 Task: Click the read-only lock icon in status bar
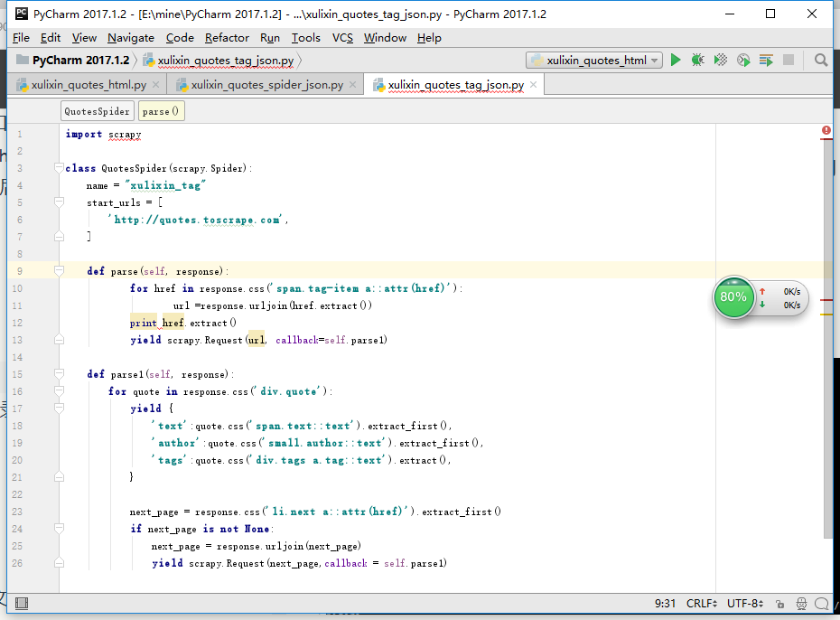pyautogui.click(x=780, y=604)
